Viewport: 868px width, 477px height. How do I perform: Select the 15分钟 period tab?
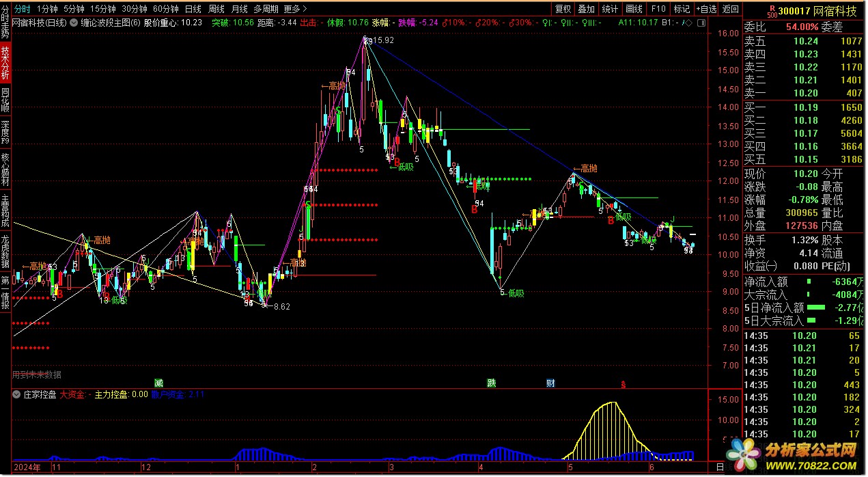(x=103, y=9)
